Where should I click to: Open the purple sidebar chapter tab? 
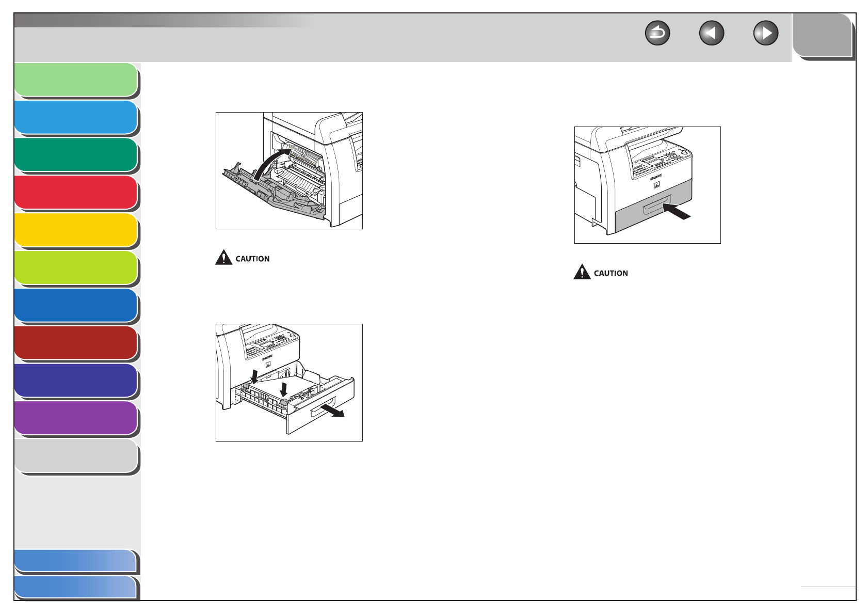coord(76,419)
